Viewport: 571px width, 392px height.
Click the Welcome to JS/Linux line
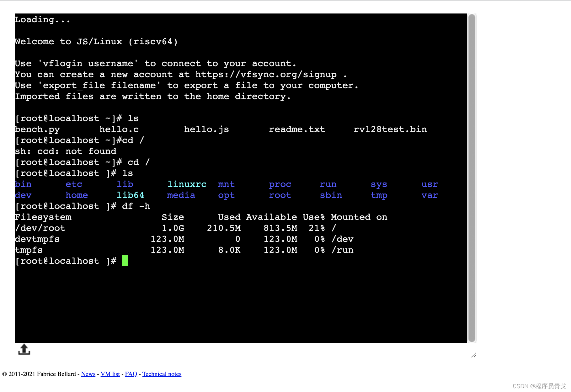tap(96, 41)
